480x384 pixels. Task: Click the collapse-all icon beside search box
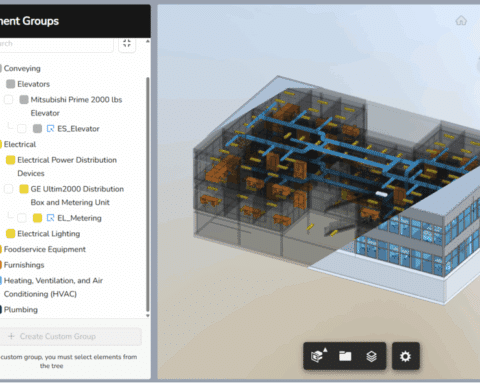click(x=127, y=44)
